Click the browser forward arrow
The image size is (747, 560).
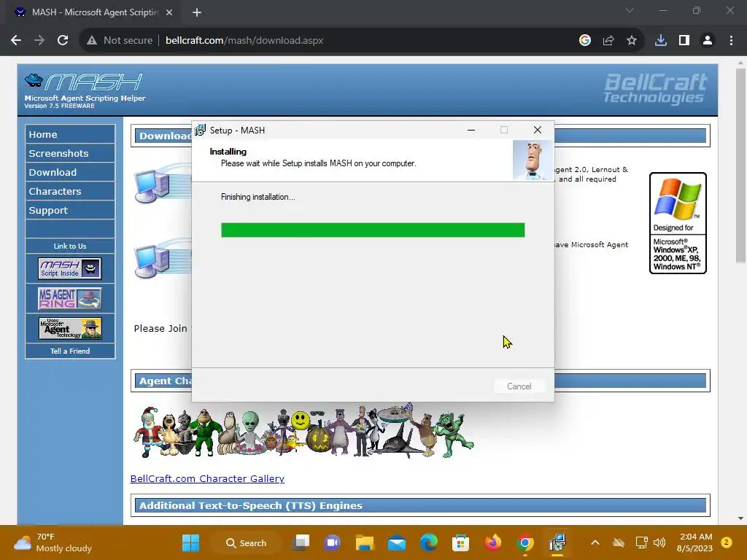(39, 41)
